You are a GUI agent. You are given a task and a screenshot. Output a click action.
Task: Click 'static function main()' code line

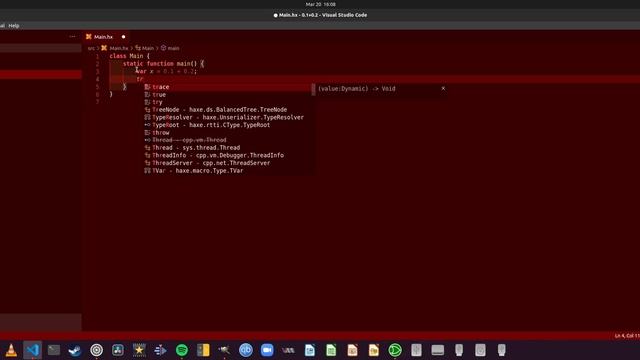click(x=163, y=64)
